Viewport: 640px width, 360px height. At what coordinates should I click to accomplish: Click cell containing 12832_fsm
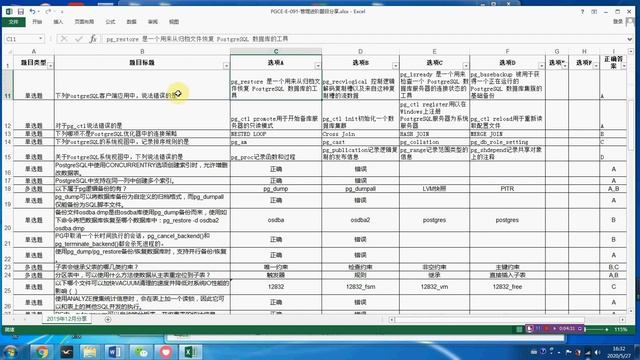360,287
